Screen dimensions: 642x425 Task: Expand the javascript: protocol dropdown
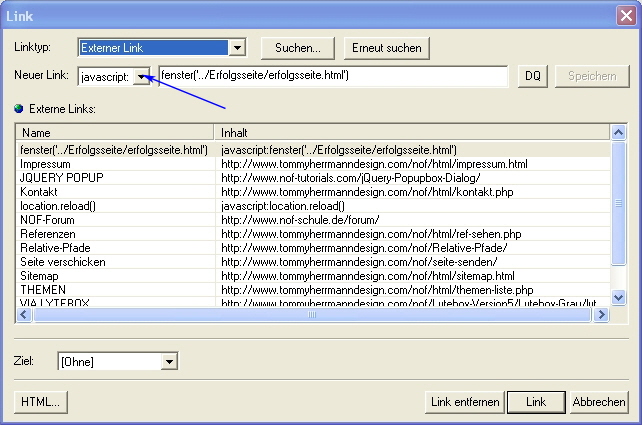pyautogui.click(x=141, y=76)
